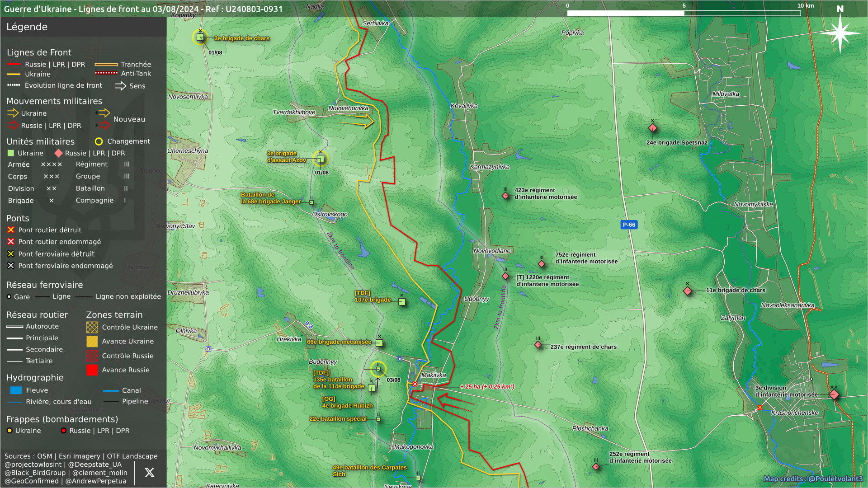Click the Makiivka town label

tap(434, 375)
